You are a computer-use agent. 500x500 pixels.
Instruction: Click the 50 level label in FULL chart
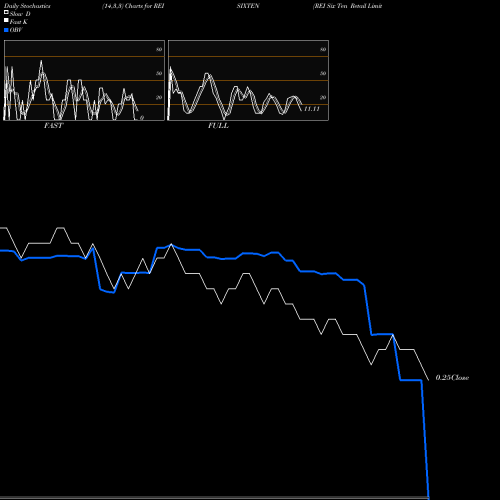(323, 73)
